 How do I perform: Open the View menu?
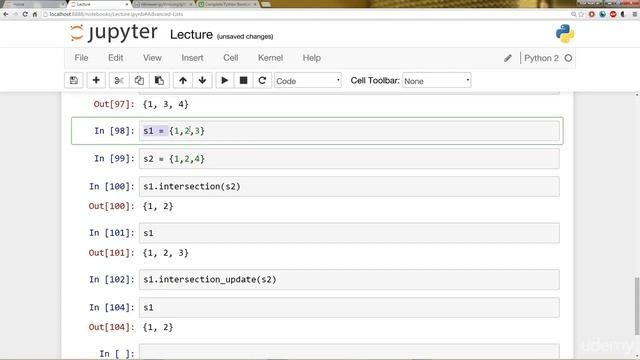click(x=152, y=58)
